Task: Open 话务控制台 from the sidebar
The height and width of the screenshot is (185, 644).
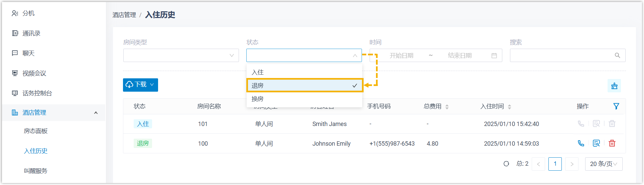Action: pyautogui.click(x=37, y=93)
